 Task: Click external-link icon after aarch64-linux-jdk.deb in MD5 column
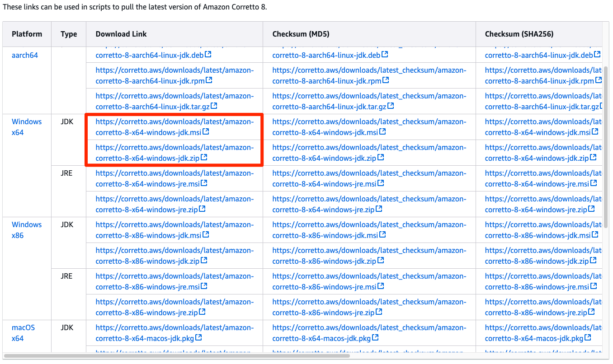click(x=385, y=55)
